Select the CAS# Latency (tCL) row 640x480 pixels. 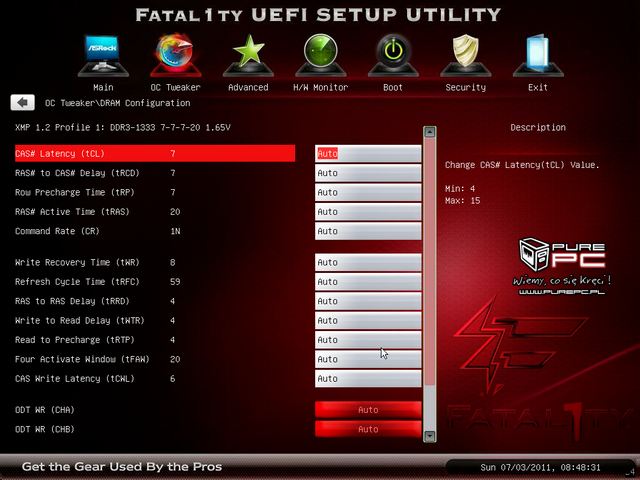coord(155,153)
